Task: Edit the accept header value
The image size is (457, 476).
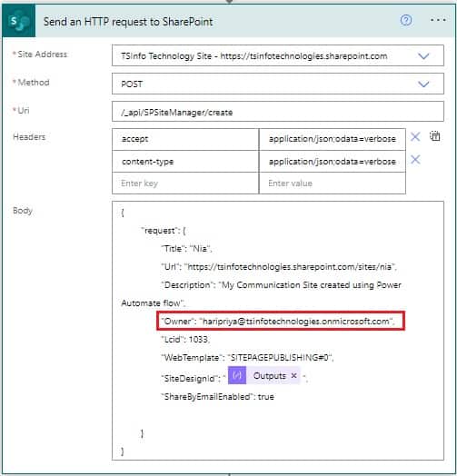Action: pyautogui.click(x=333, y=139)
